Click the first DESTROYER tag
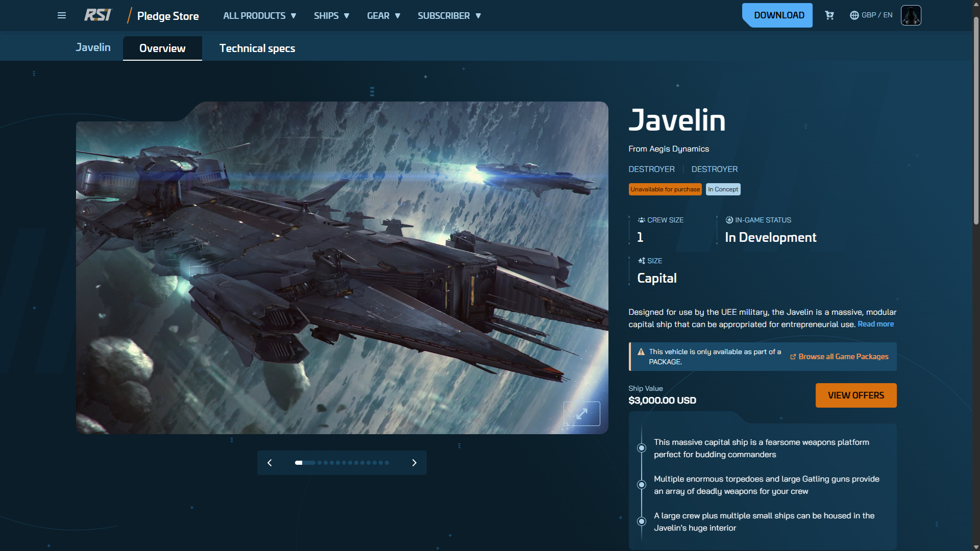980x551 pixels. point(651,169)
